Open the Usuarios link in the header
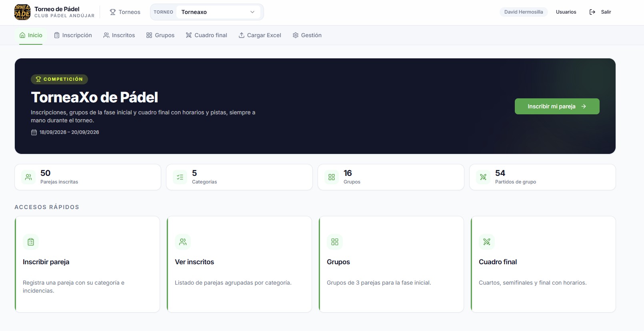The width and height of the screenshot is (644, 331). [x=566, y=12]
